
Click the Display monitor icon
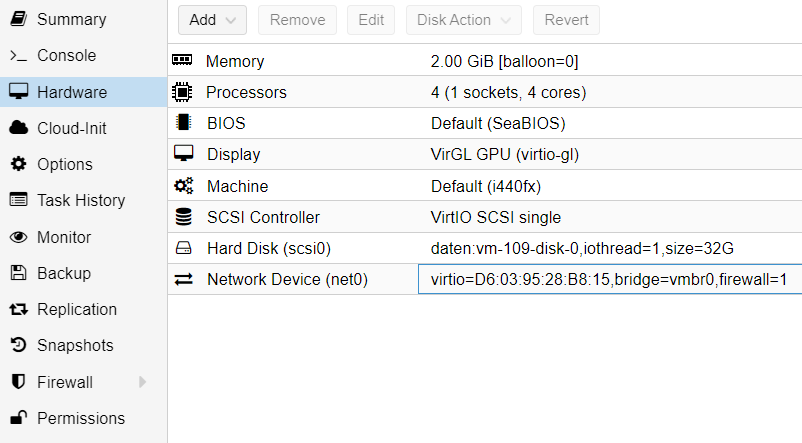pos(182,154)
